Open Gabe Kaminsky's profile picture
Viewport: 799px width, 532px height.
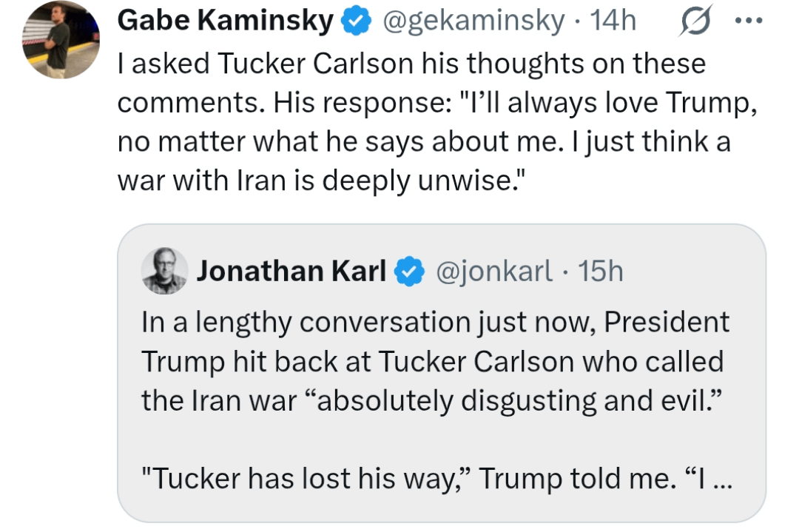point(61,41)
